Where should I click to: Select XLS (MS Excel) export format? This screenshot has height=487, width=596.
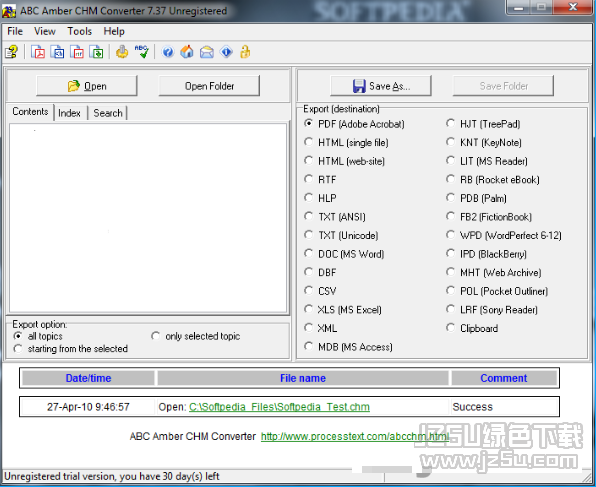[x=344, y=310]
